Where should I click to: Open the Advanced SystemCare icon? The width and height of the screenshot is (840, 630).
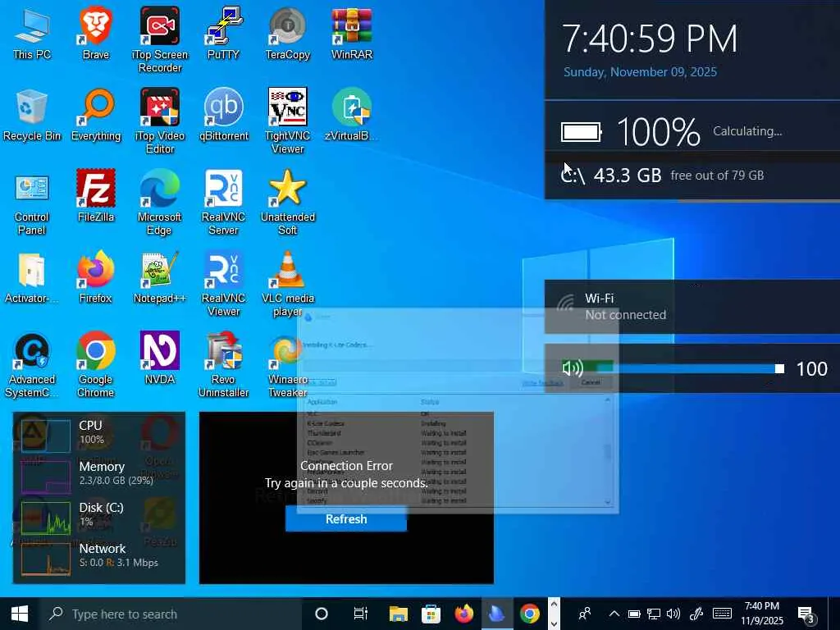point(32,366)
